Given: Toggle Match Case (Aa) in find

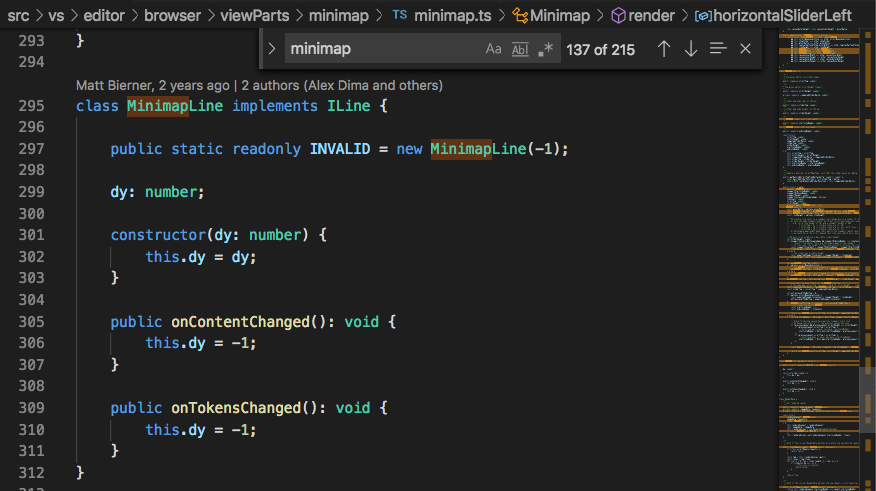Looking at the screenshot, I should pyautogui.click(x=494, y=49).
